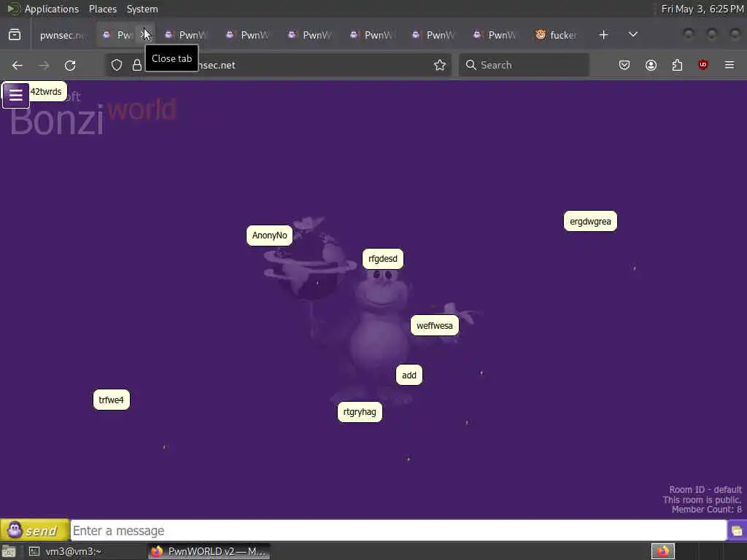
Task: Open the extensions puzzle icon
Action: coord(677,65)
